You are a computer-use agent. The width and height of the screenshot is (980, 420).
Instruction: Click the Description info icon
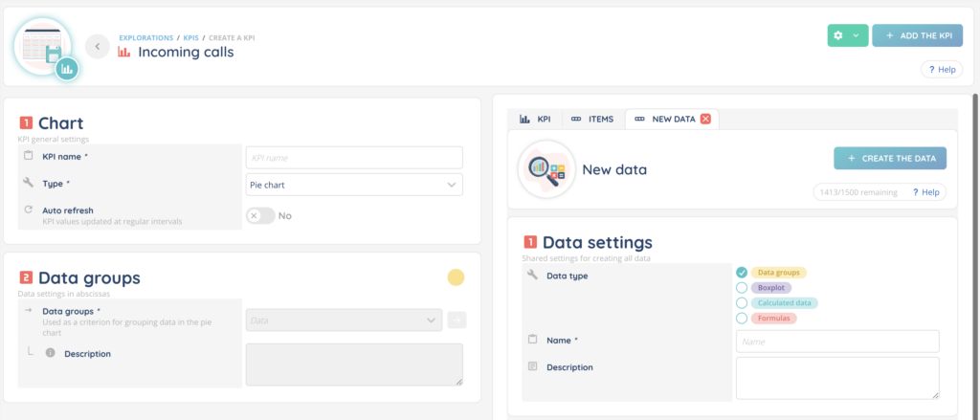51,354
